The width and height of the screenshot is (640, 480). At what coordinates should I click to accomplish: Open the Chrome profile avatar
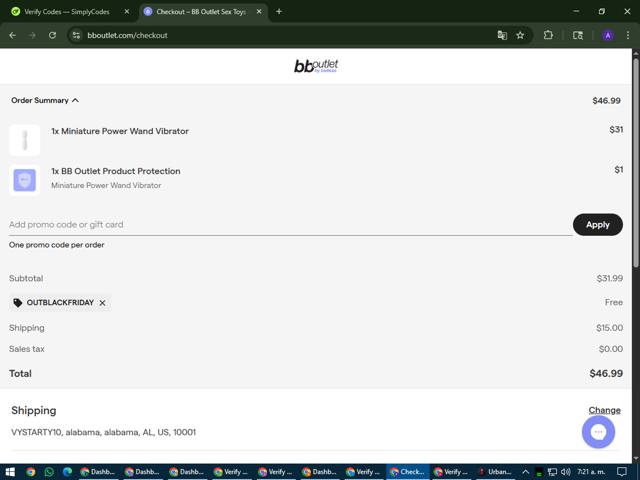[x=608, y=36]
